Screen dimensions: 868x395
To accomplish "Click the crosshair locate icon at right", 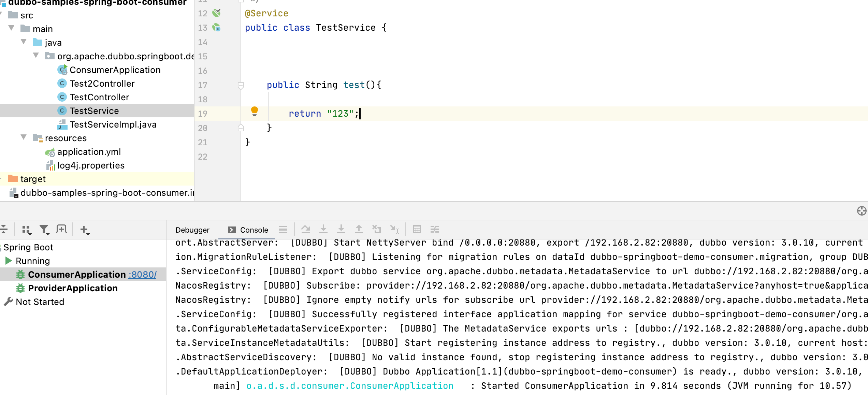I will [861, 211].
